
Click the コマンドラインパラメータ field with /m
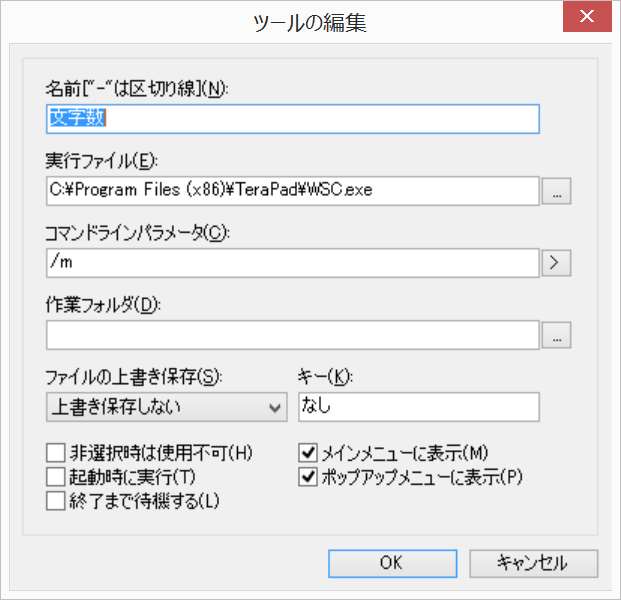tap(293, 263)
